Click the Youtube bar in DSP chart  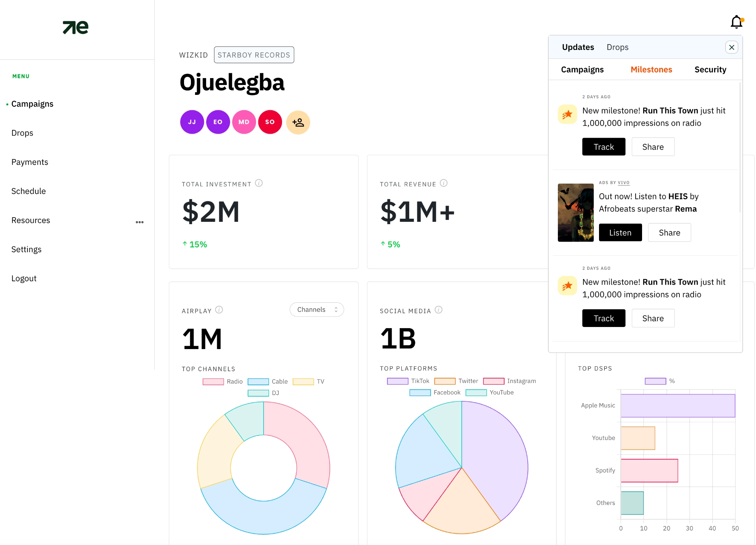pyautogui.click(x=638, y=438)
